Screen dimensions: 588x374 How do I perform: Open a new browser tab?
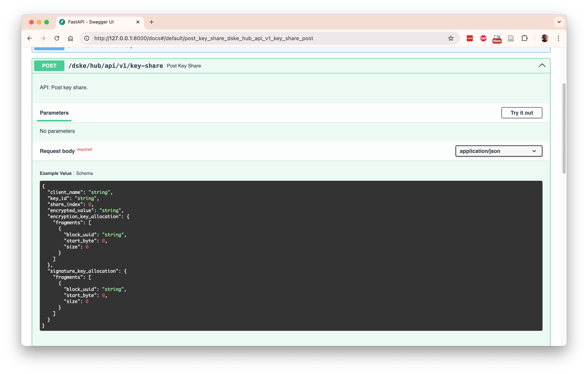151,22
